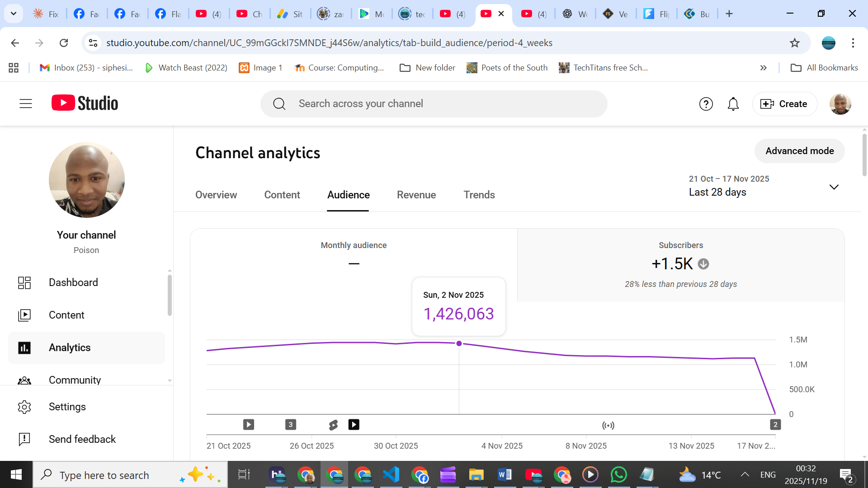Image resolution: width=868 pixels, height=488 pixels.
Task: Switch to the Overview tab
Action: [x=216, y=195]
